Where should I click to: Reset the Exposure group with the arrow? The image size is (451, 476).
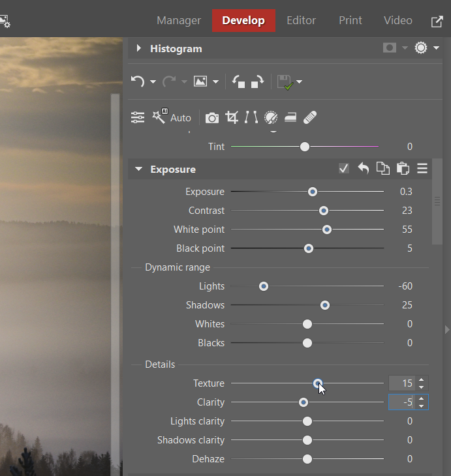[x=364, y=169]
